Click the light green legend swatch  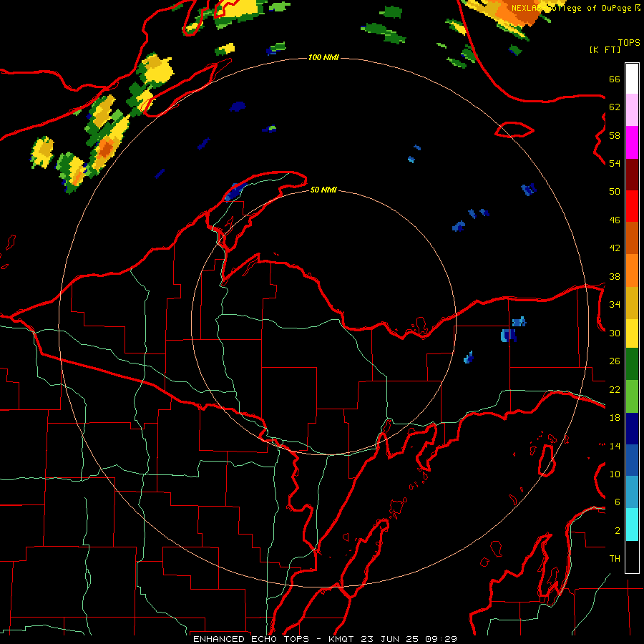coord(632,396)
